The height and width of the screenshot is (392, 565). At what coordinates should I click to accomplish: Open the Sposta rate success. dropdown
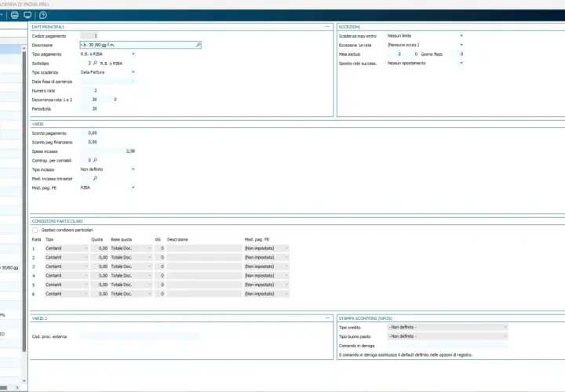(461, 63)
